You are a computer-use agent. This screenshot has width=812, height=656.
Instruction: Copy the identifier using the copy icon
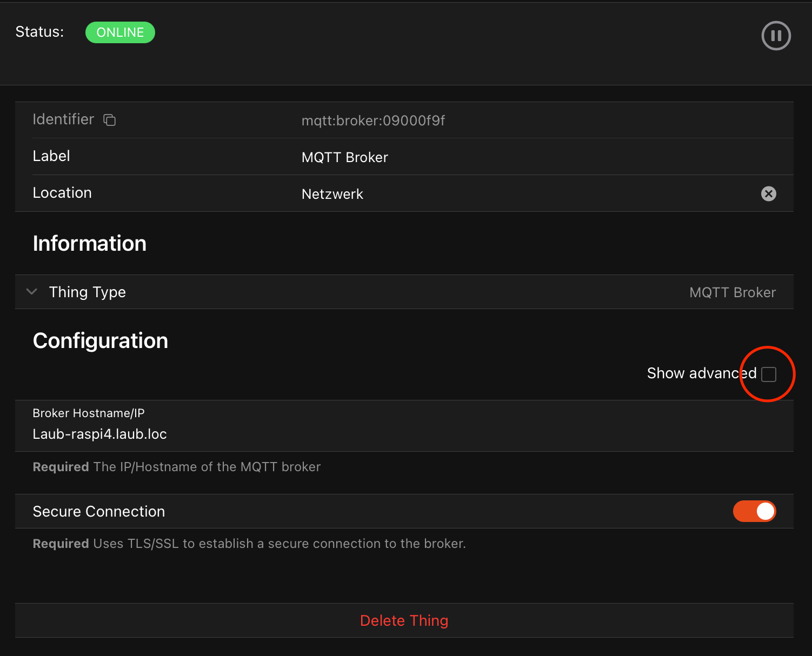point(110,120)
